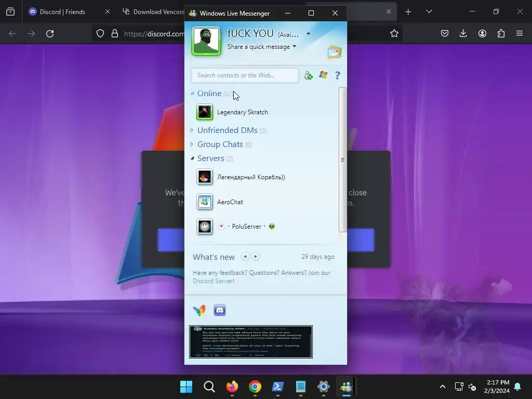Collapse the Servers group
Image resolution: width=532 pixels, height=399 pixels.
click(192, 158)
